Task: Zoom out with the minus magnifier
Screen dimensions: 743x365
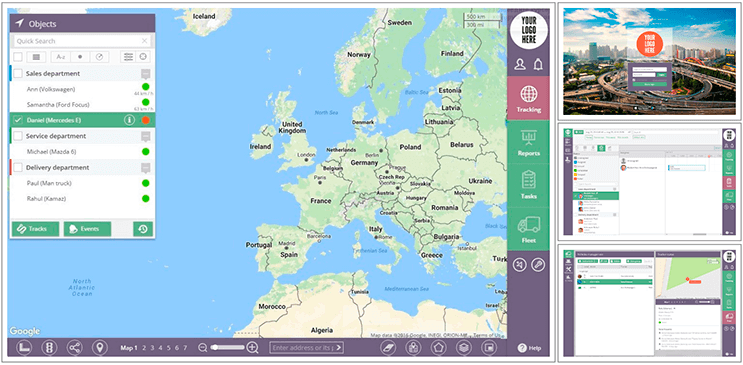Action: [203, 348]
